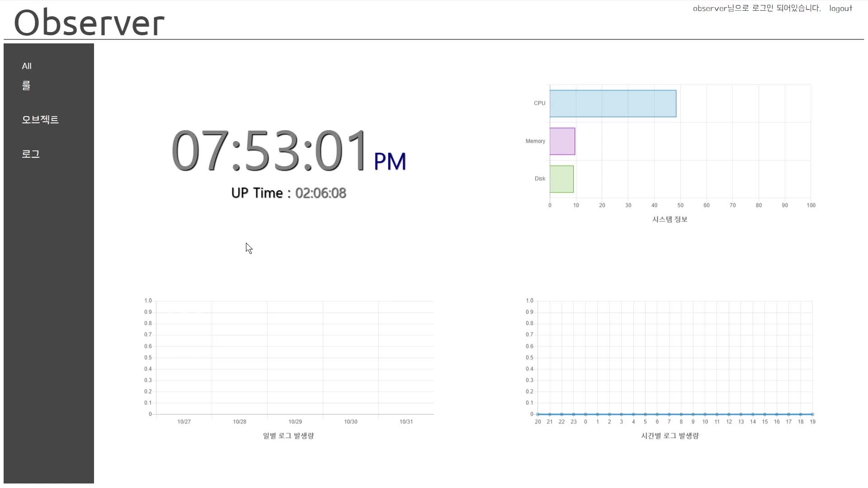
Task: Open the 로그 sidebar section
Action: point(31,154)
